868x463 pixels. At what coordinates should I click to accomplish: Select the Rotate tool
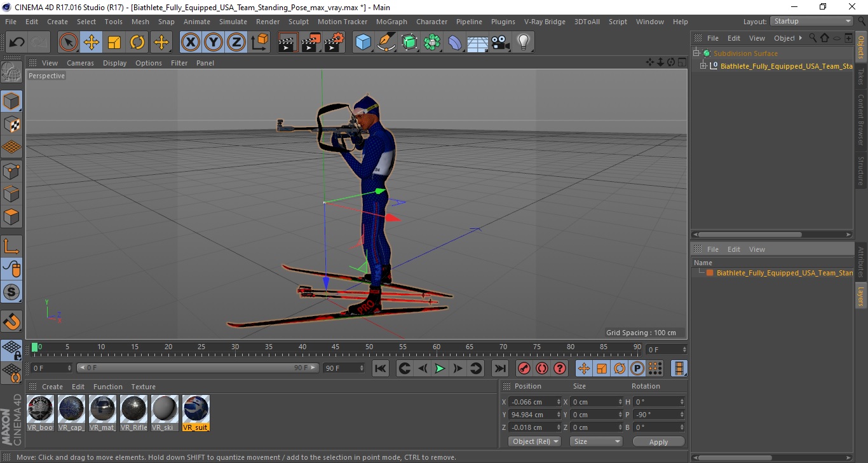(x=137, y=43)
